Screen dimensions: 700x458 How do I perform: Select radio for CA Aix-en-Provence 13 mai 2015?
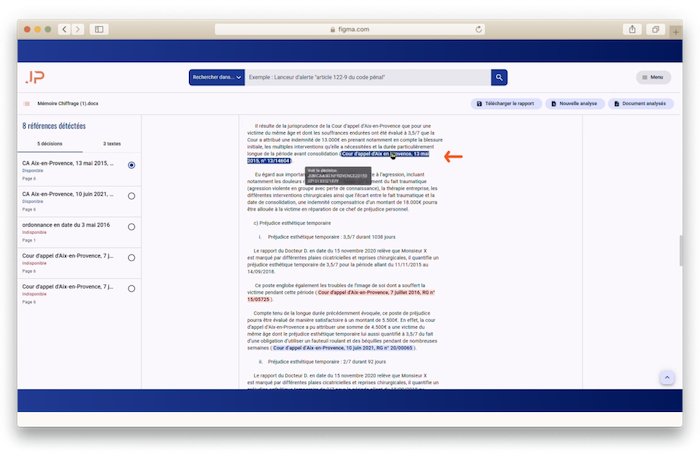pos(131,165)
